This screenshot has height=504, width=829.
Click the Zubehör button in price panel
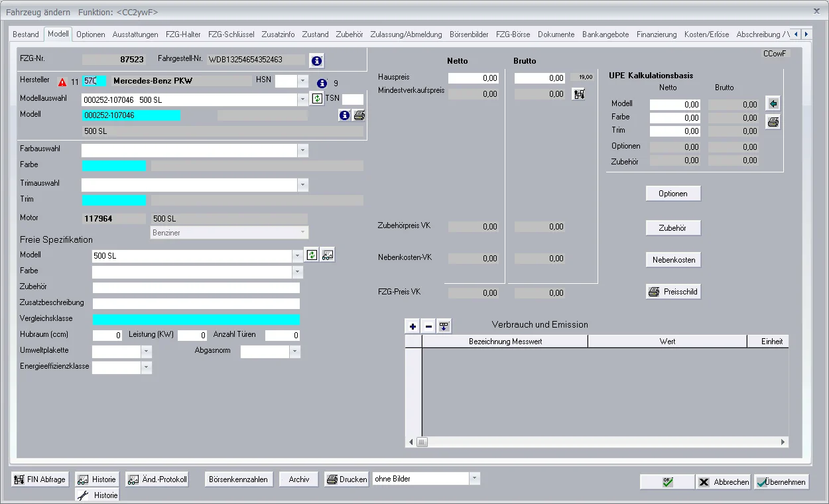pos(673,228)
